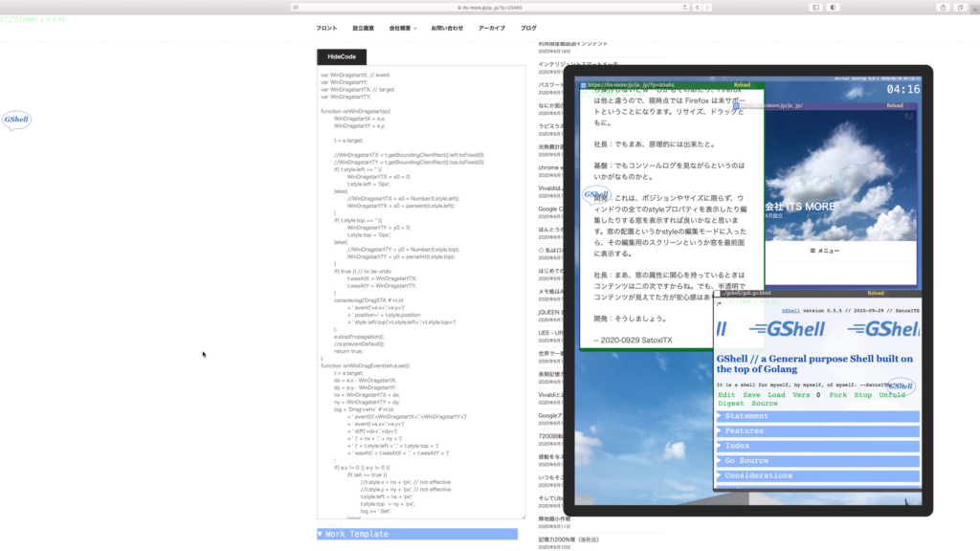Screen dimensions: 980x551
Task: Click the Safari reload page icon
Action: (684, 7)
